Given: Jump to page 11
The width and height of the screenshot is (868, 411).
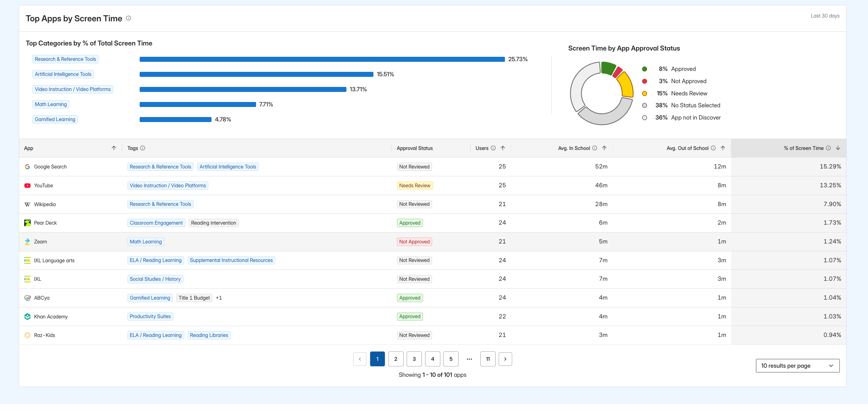Looking at the screenshot, I should click(488, 359).
